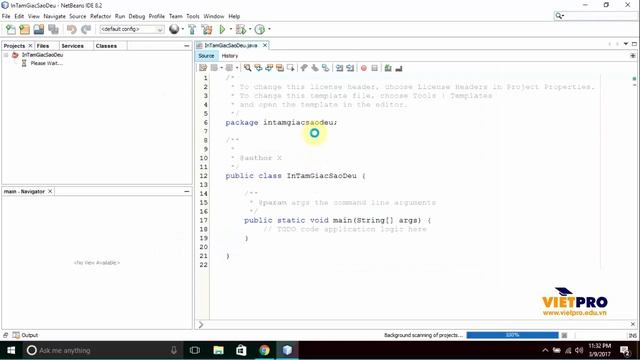Toggle the INS insert mode indicator
This screenshot has width=640, height=360.
point(632,336)
